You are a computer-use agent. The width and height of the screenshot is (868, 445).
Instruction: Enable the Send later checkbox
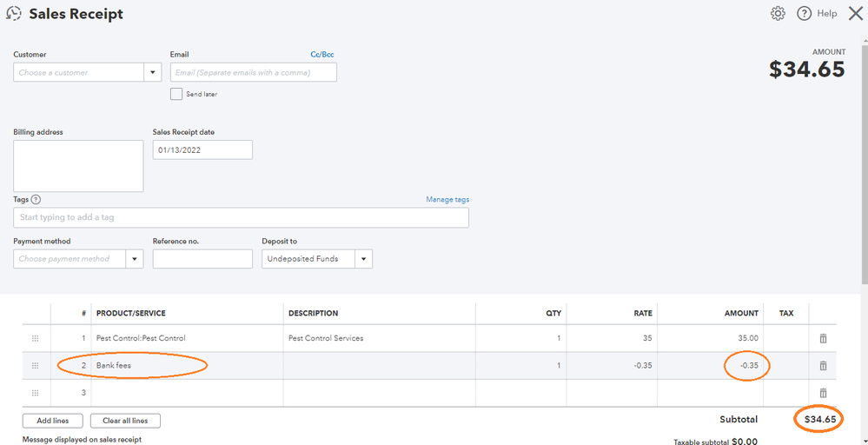tap(176, 94)
